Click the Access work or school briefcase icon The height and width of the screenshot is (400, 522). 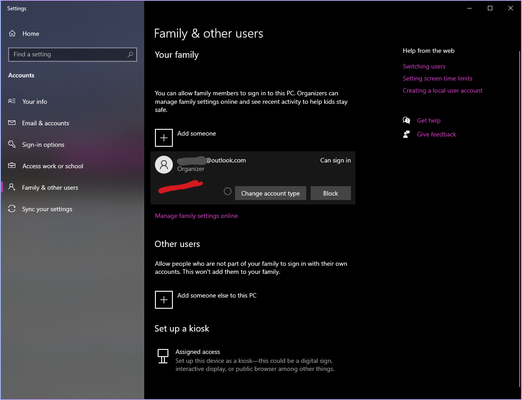pos(12,166)
